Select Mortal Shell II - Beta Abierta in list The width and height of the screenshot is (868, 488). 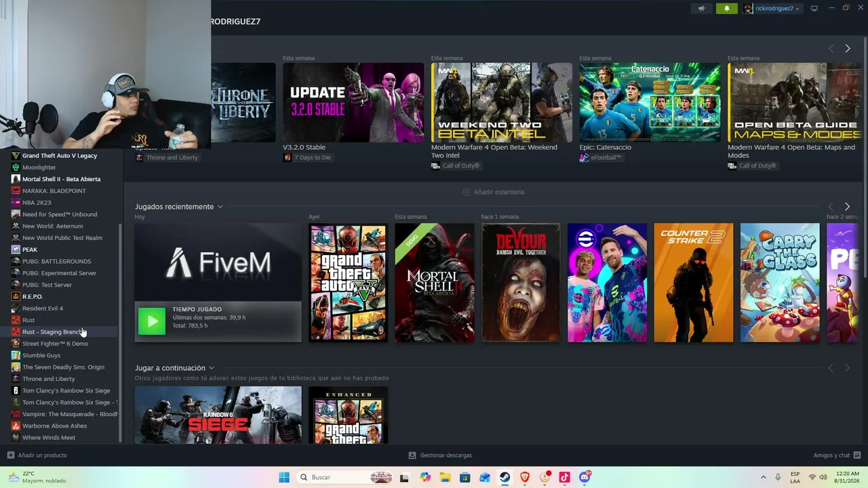coord(61,179)
